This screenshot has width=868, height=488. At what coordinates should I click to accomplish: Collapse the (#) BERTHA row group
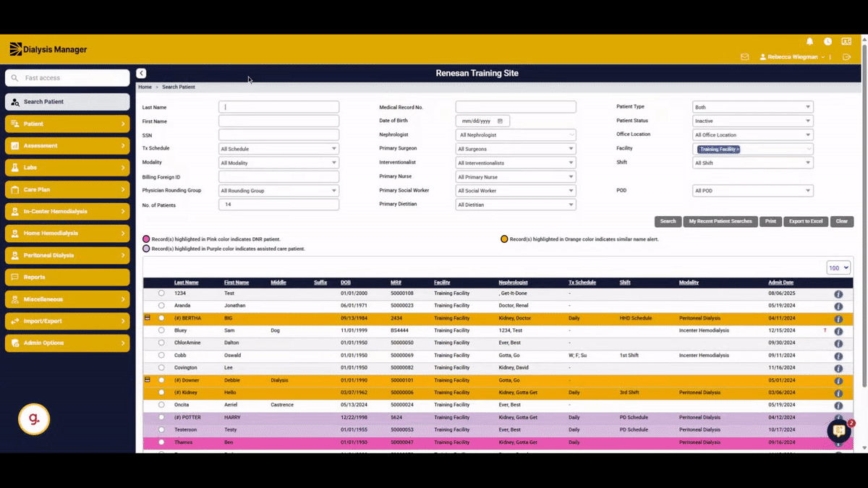(x=148, y=318)
